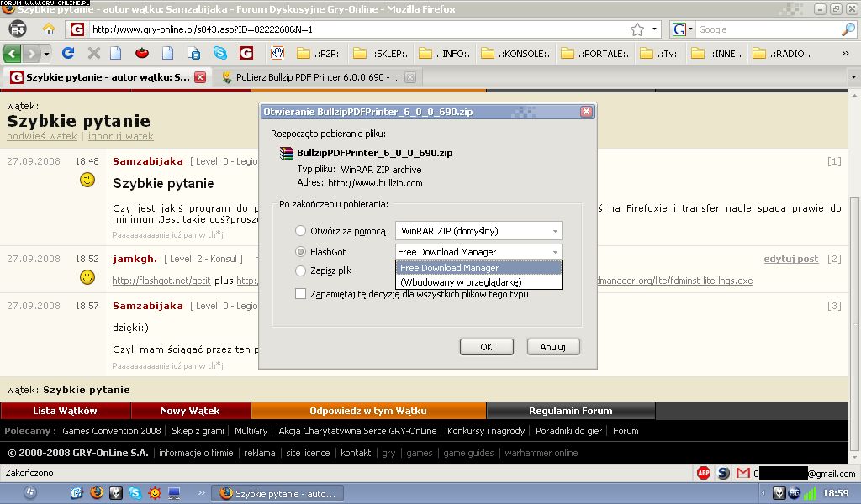Image resolution: width=861 pixels, height=504 pixels.
Task: Open the URL history dropdown next to the star
Action: (654, 29)
